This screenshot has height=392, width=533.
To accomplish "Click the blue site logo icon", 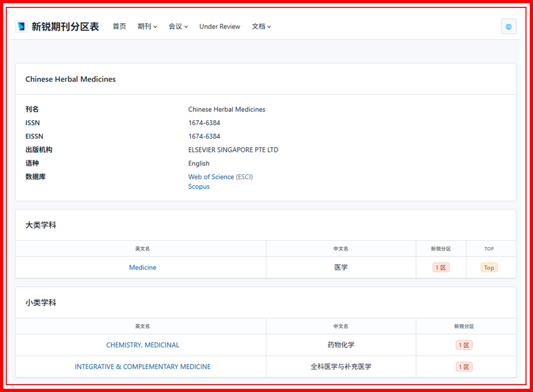I will [22, 27].
